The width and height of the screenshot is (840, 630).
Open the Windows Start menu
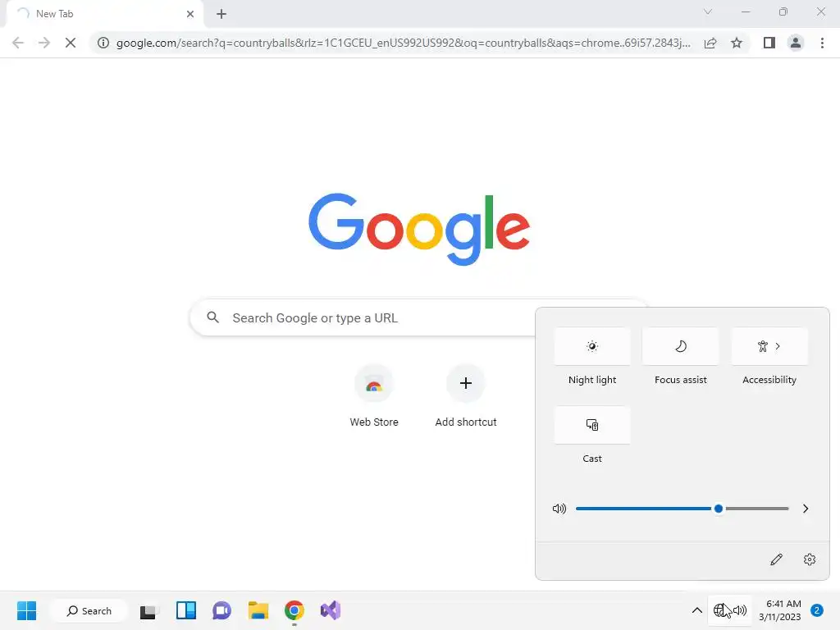point(27,610)
